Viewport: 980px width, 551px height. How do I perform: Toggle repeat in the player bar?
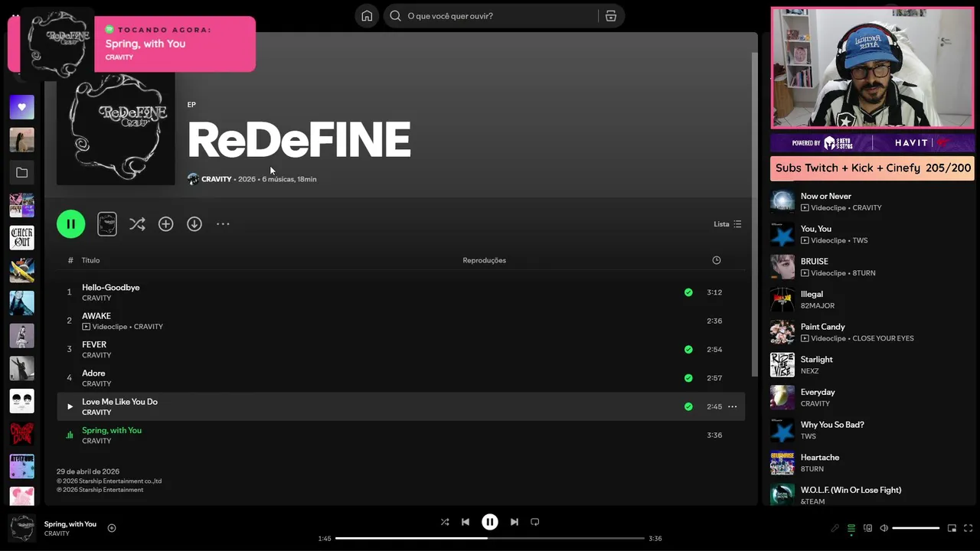click(535, 522)
